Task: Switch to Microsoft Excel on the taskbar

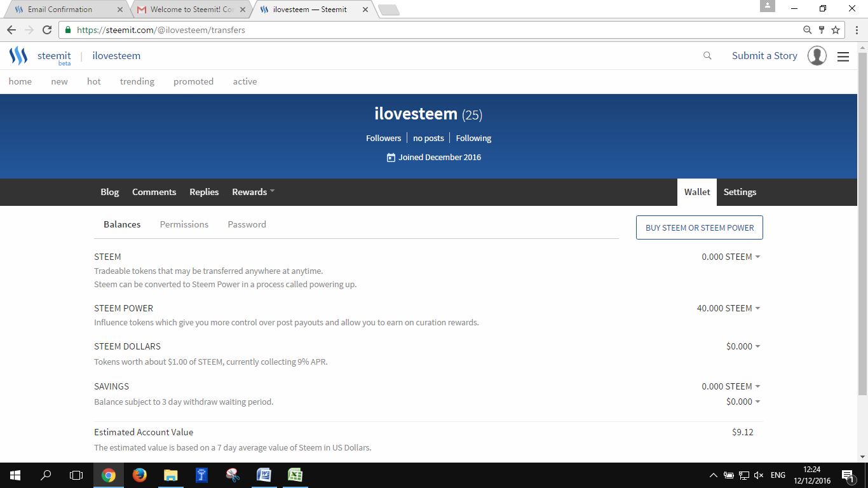Action: coord(295,475)
